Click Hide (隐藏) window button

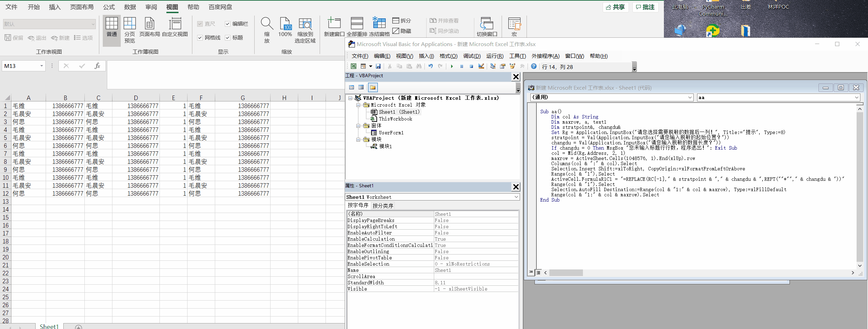click(402, 31)
